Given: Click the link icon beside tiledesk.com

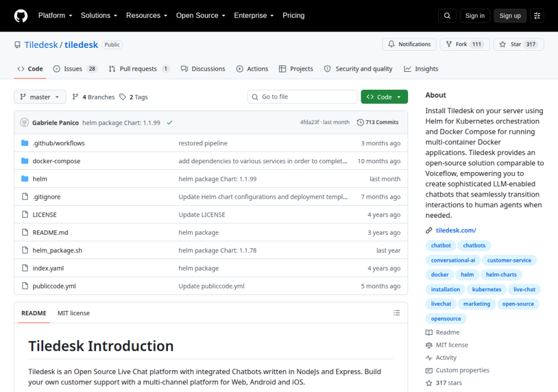Looking at the screenshot, I should (429, 230).
